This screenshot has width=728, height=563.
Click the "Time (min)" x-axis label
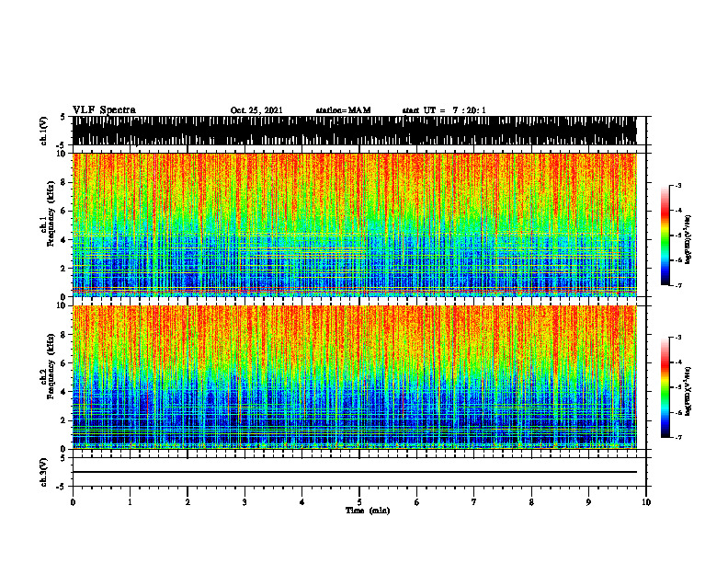pyautogui.click(x=368, y=511)
